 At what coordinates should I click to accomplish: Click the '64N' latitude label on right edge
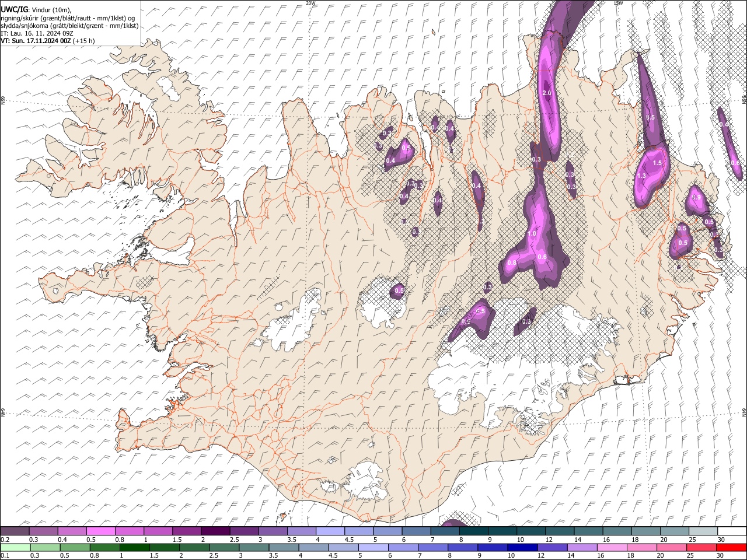click(744, 412)
